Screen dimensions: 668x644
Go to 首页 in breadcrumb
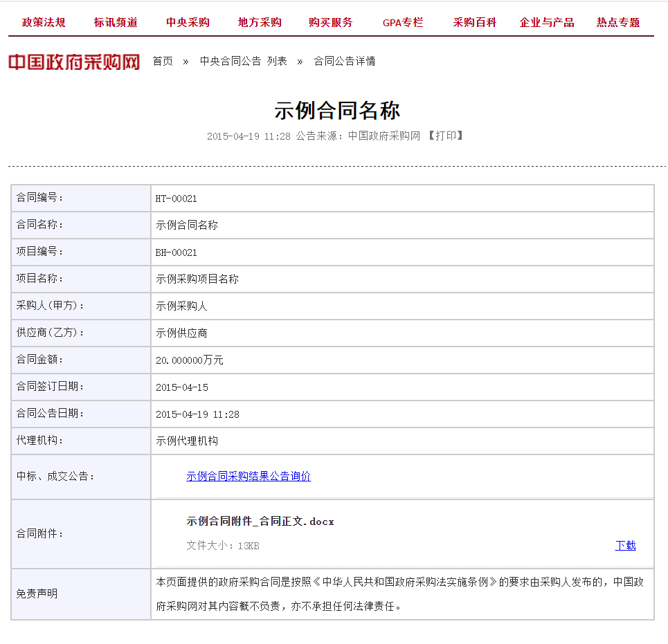163,62
